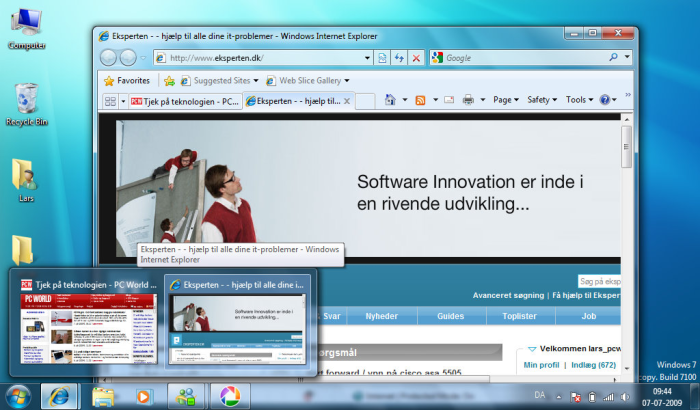Image resolution: width=700 pixels, height=410 pixels.
Task: Click the Windows Live Messenger taskbar icon
Action: 186,396
